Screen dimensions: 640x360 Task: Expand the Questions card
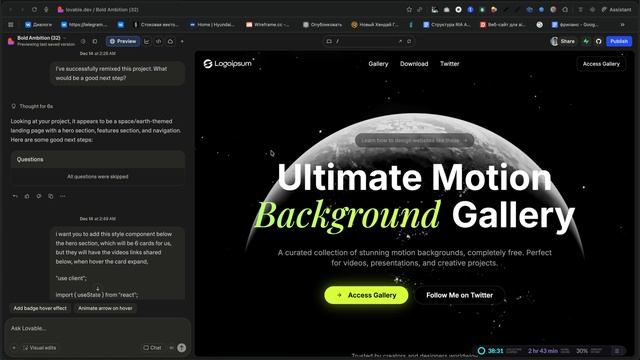98,159
